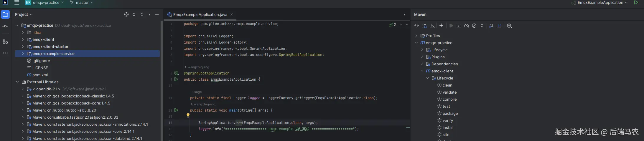Open the emqx-practice project dropdown

[x=45, y=3]
